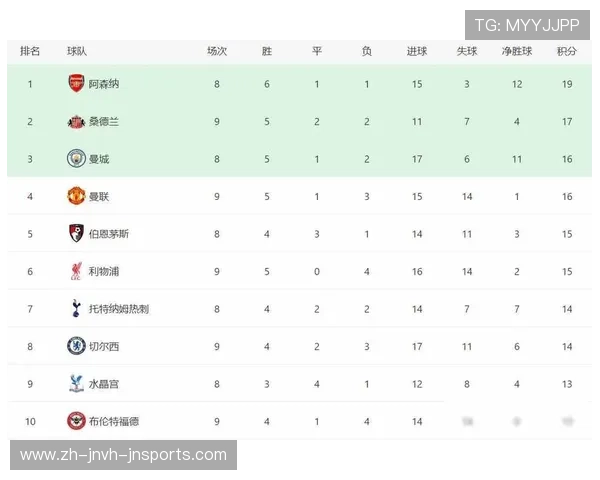The width and height of the screenshot is (600, 480).
Task: Select Arsenal's 19 points cell
Action: 567,84
